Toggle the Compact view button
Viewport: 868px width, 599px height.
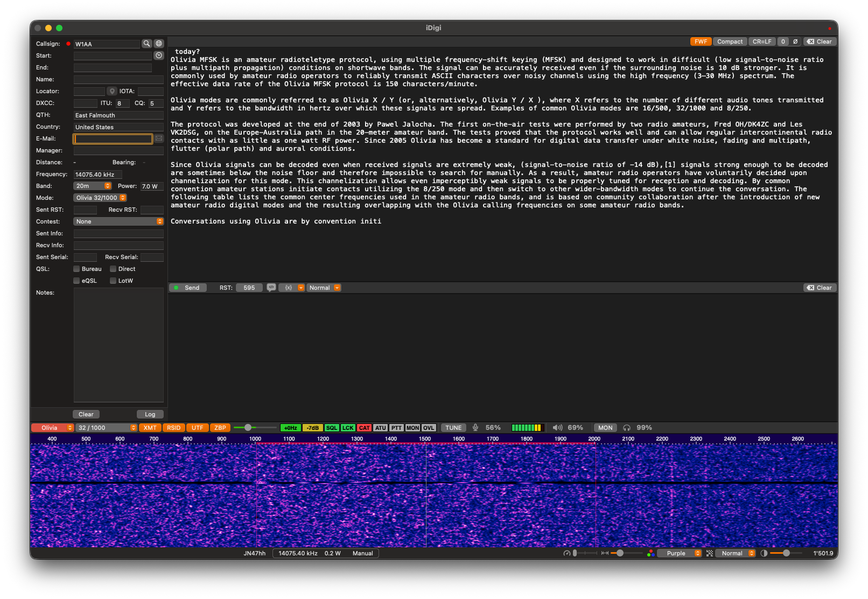tap(730, 41)
